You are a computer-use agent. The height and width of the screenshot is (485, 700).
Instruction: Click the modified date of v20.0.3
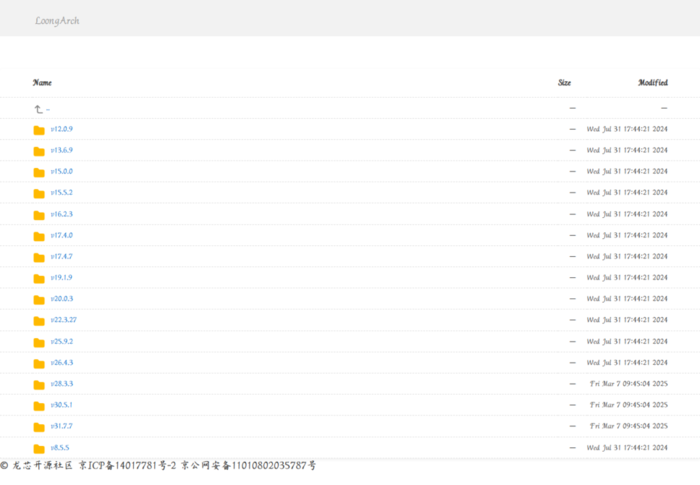[x=627, y=299]
